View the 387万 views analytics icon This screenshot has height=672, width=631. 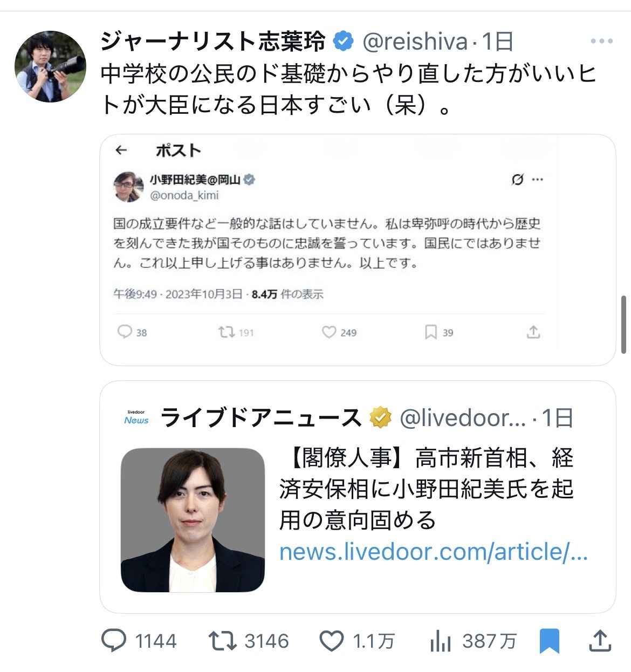[x=441, y=641]
